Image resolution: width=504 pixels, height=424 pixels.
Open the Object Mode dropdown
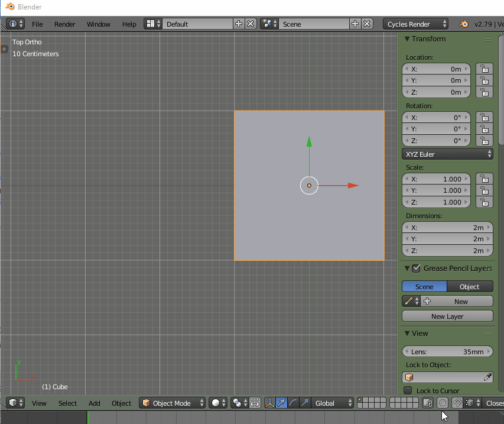coord(172,403)
